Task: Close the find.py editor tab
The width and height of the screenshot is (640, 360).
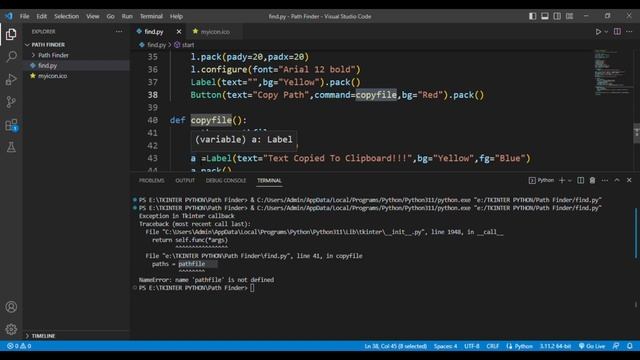Action: pyautogui.click(x=179, y=31)
